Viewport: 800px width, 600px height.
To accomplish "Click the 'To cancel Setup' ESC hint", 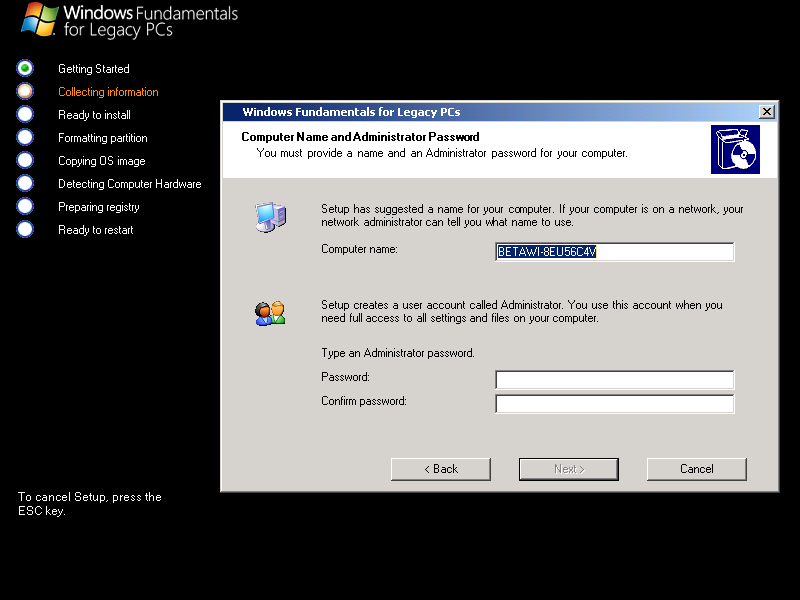I will [90, 504].
